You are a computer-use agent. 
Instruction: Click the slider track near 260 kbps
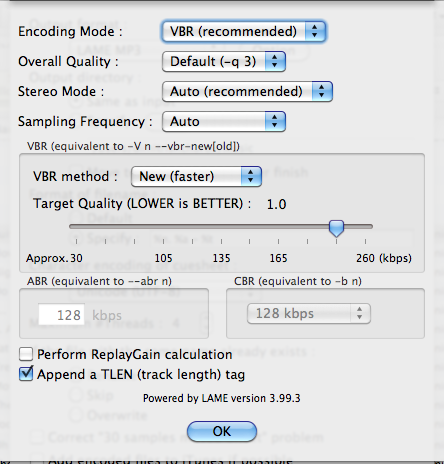point(365,227)
